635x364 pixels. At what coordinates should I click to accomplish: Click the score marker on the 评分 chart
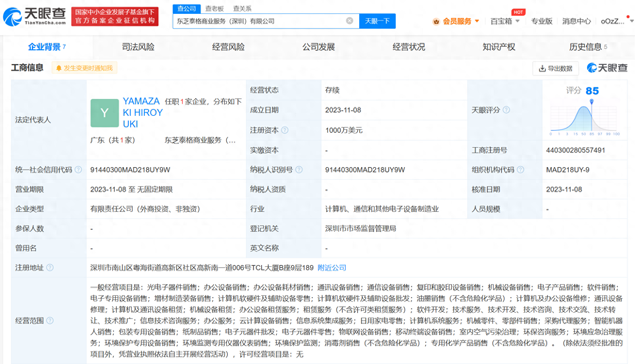pos(591,101)
